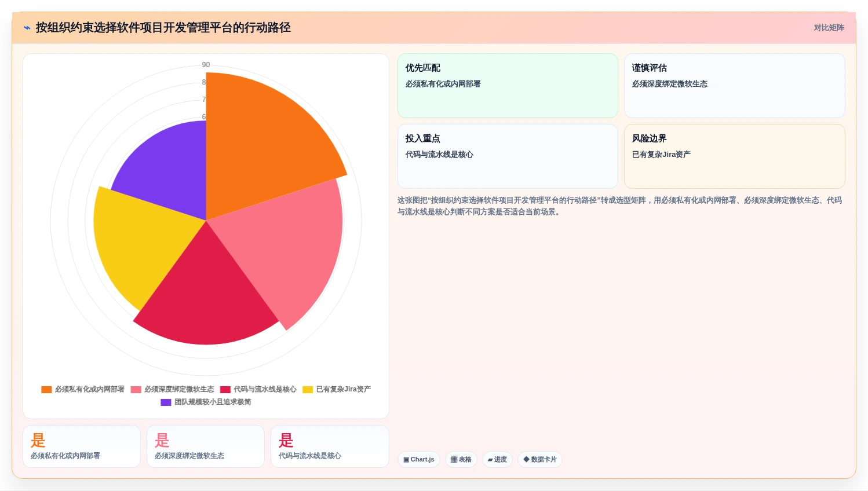This screenshot has width=868, height=491.
Task: Select the Chart.js tag chip
Action: click(x=419, y=460)
